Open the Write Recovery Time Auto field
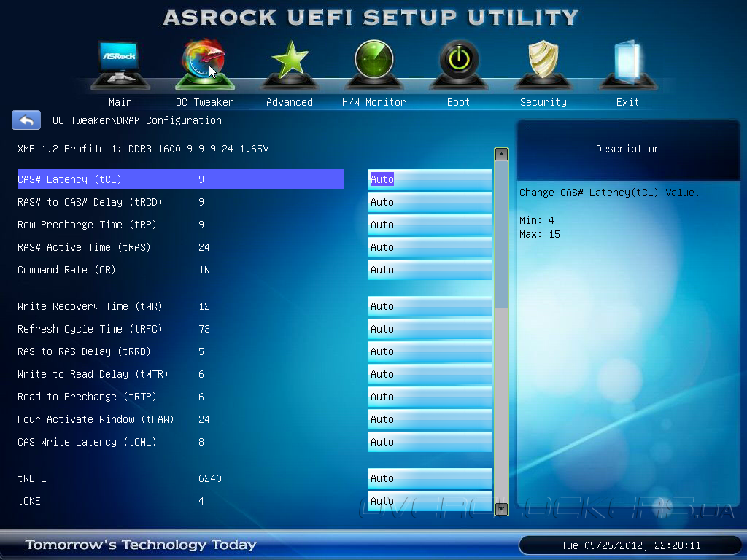The width and height of the screenshot is (747, 560). 429,306
